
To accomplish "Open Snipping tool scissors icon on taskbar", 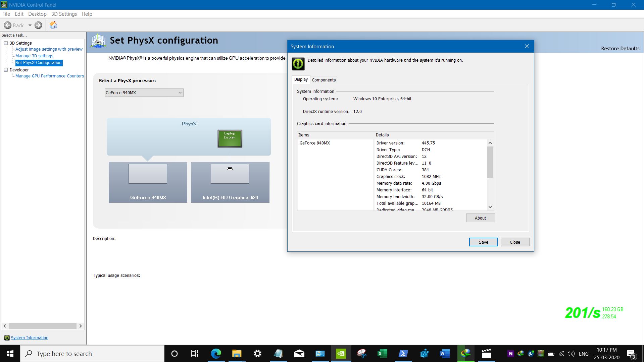I will click(x=361, y=354).
